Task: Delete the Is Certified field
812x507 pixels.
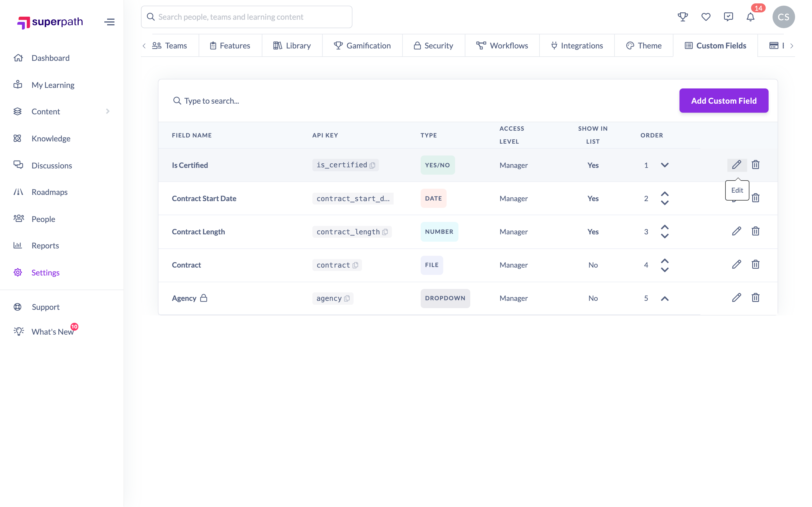Action: click(x=755, y=165)
